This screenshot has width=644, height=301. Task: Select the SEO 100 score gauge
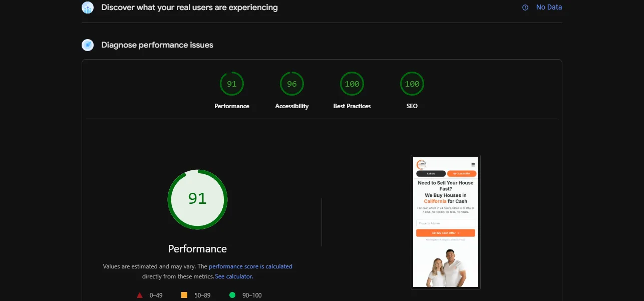[x=412, y=84]
